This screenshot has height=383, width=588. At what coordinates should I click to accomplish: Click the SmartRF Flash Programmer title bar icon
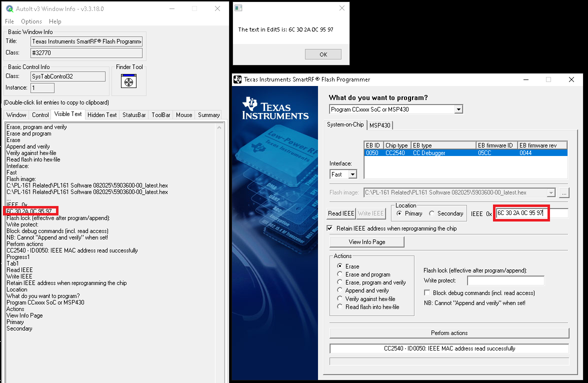237,79
